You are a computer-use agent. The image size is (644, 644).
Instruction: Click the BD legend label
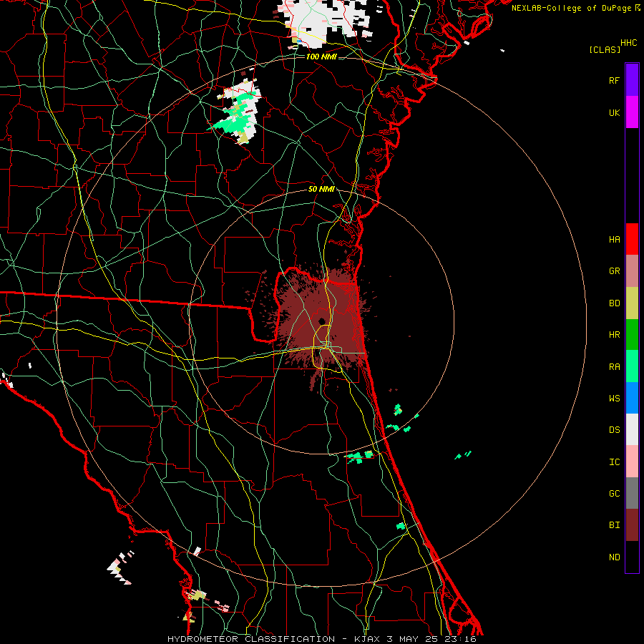coord(615,303)
